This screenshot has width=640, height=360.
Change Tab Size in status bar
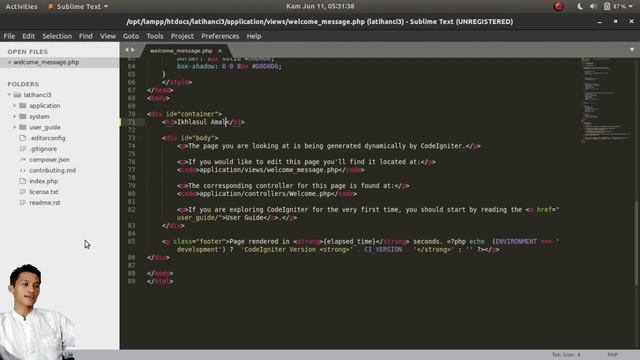pos(566,355)
